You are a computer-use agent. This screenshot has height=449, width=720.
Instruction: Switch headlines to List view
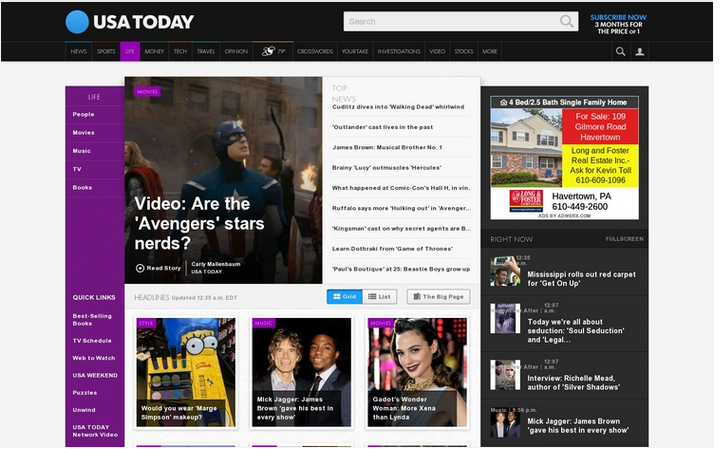[x=380, y=297]
